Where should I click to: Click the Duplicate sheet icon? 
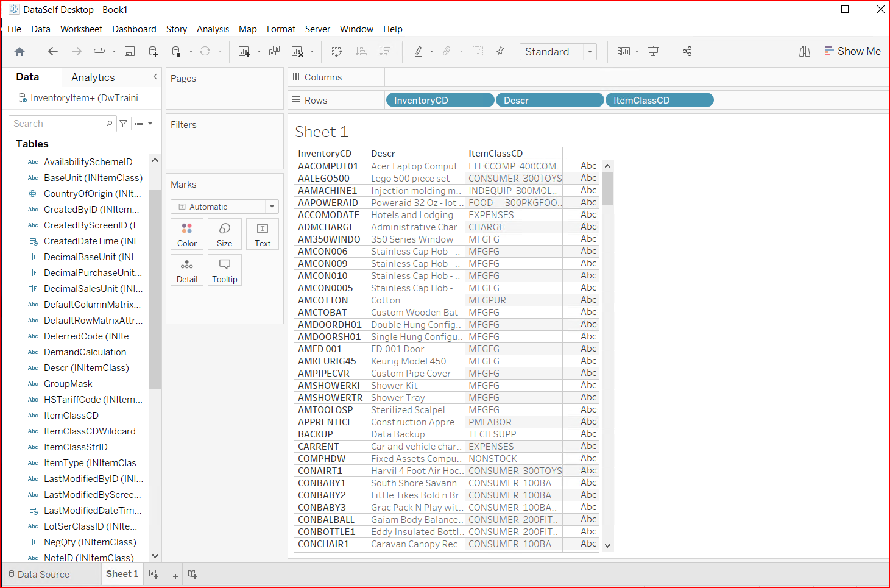274,51
